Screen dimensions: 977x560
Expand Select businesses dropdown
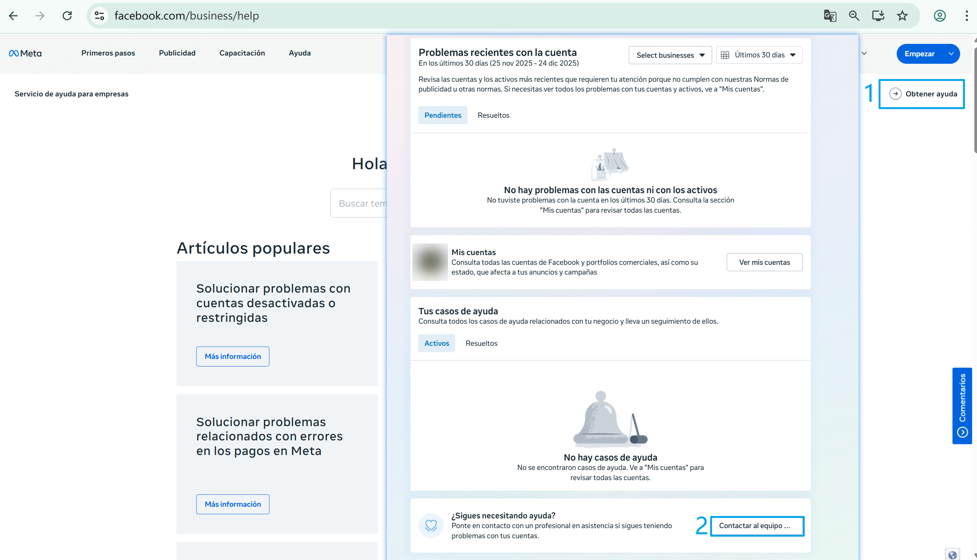(x=670, y=55)
